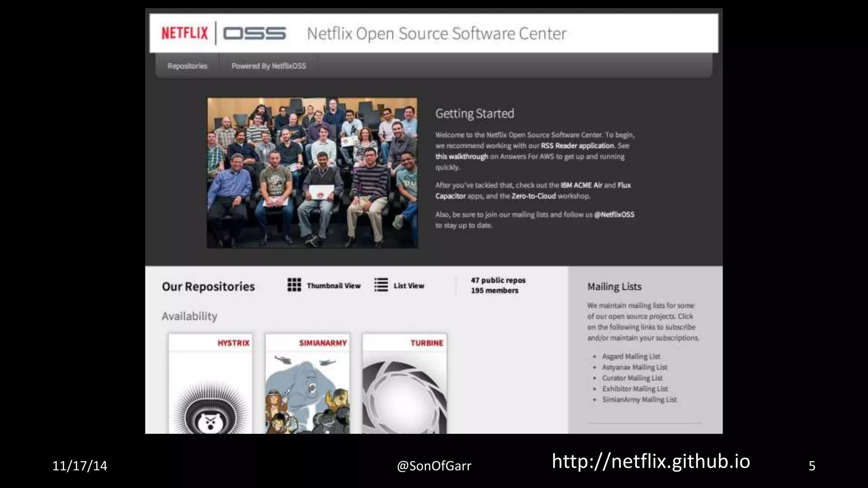The image size is (868, 488).
Task: Click the OSS logo next to Netflix
Action: pos(255,33)
